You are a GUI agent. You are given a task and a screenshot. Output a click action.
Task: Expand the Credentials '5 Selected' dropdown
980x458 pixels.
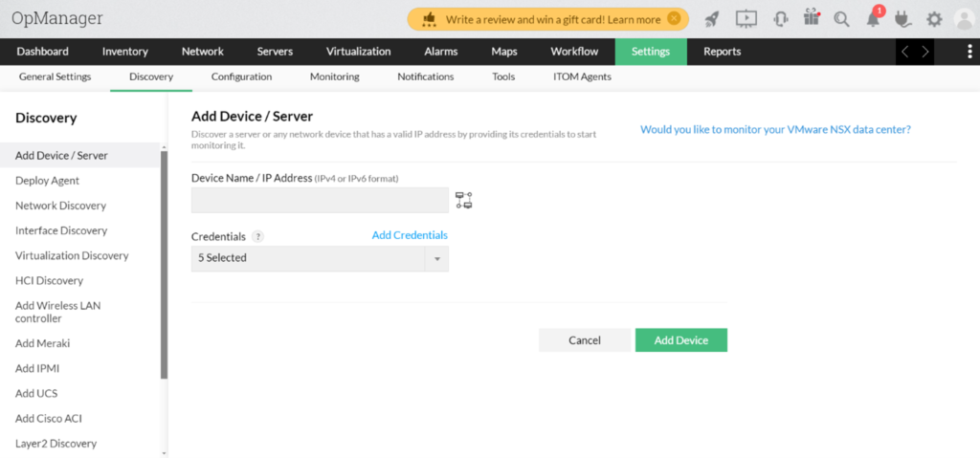coord(437,258)
